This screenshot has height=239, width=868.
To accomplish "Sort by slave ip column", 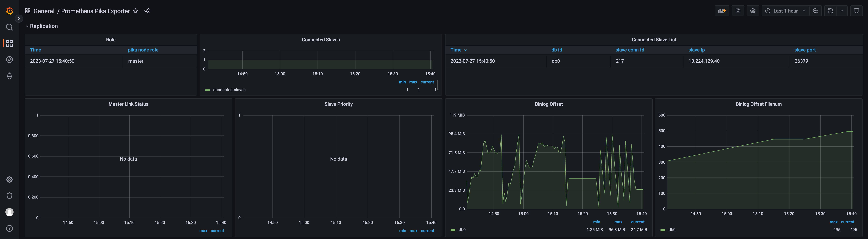I will click(x=697, y=50).
